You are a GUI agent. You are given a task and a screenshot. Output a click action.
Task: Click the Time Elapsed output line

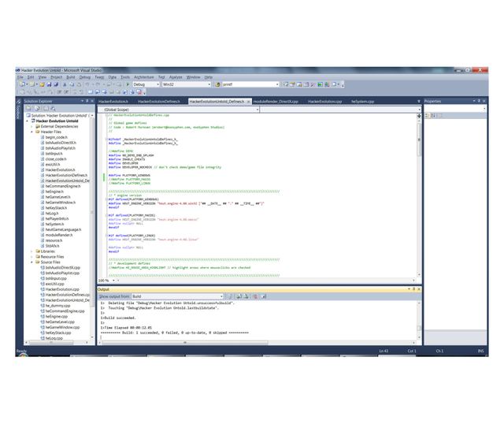(x=126, y=328)
